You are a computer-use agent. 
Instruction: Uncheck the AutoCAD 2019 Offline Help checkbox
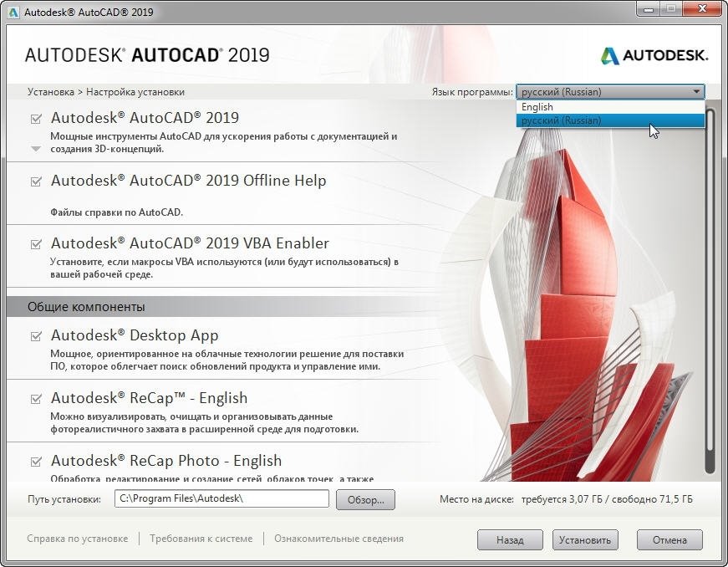(x=36, y=181)
